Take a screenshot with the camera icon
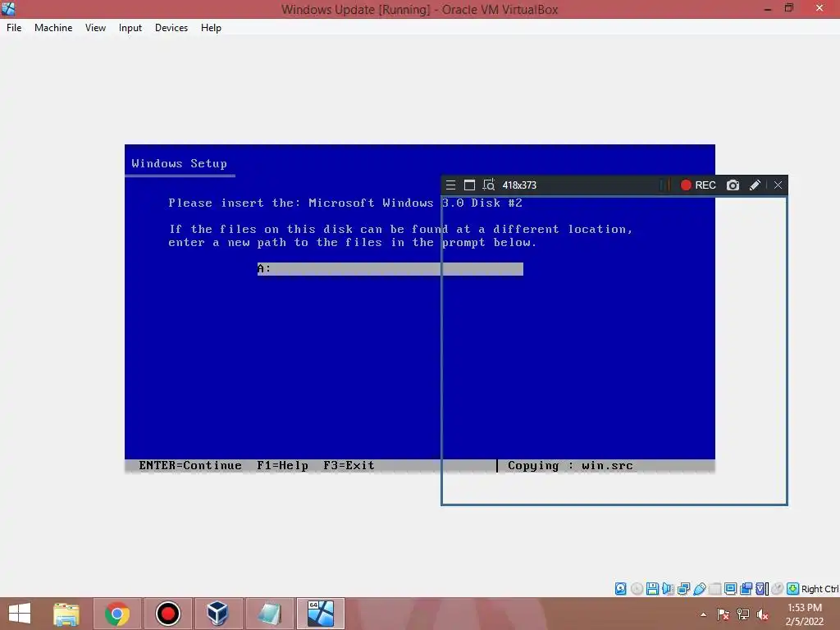 [733, 185]
